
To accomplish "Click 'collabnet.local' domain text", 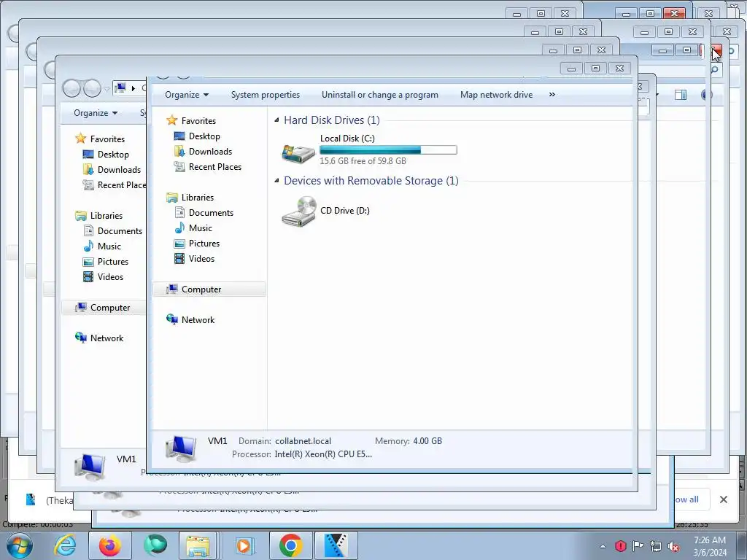I will coord(303,441).
